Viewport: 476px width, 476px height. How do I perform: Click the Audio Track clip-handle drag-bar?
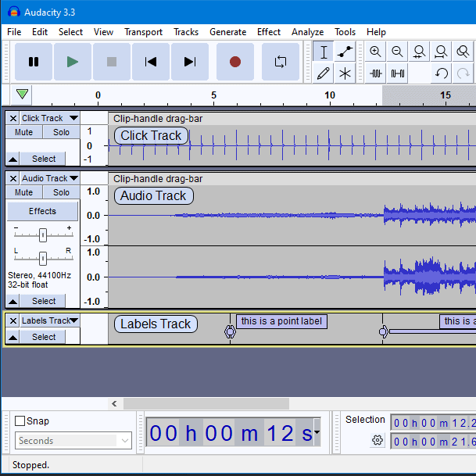292,178
